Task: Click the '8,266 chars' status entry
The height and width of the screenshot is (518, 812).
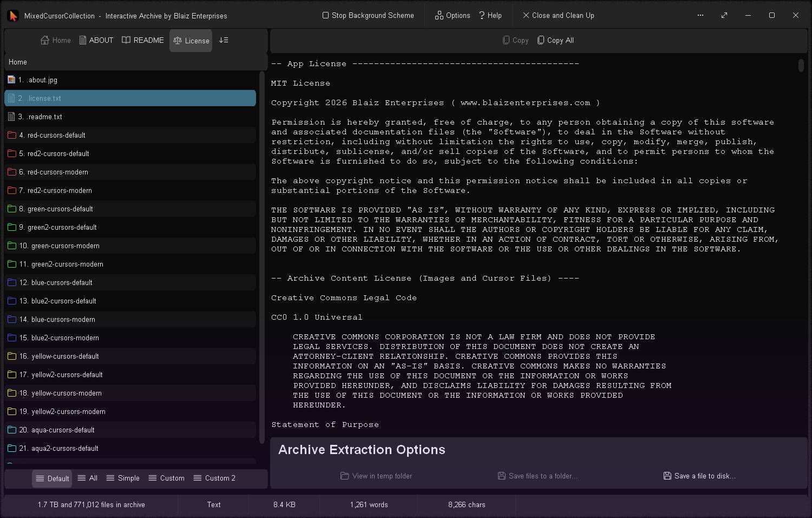Action: tap(467, 504)
